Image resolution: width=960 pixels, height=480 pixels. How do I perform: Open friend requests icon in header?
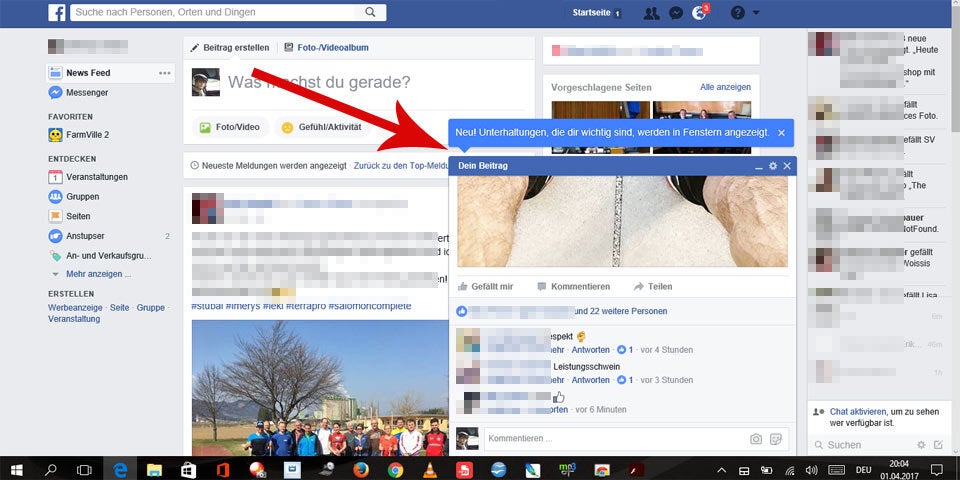tap(651, 13)
